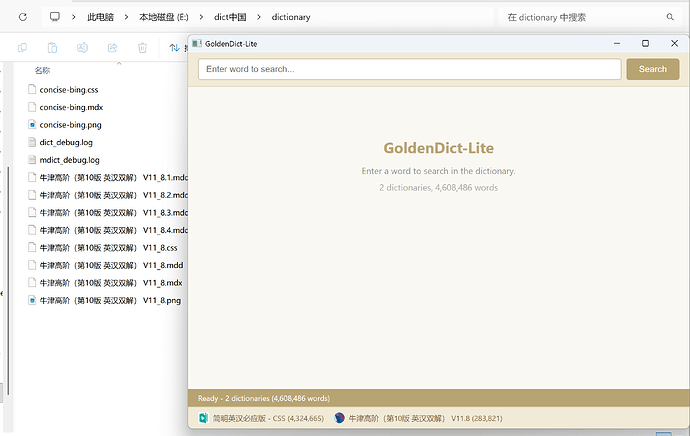This screenshot has width=690, height=436.
Task: Select file dict_debug.log
Action: (66, 143)
